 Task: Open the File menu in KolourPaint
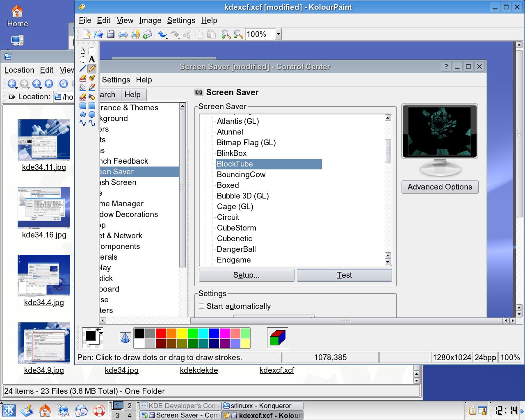(x=85, y=20)
